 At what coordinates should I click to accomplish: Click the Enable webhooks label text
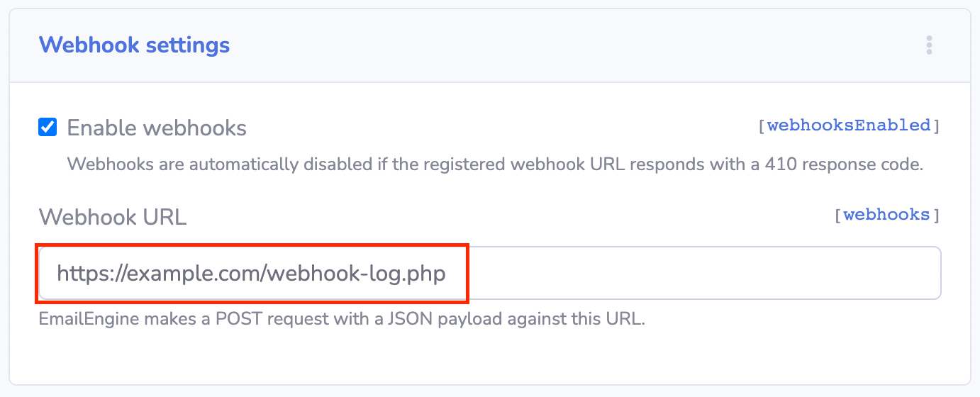(157, 128)
